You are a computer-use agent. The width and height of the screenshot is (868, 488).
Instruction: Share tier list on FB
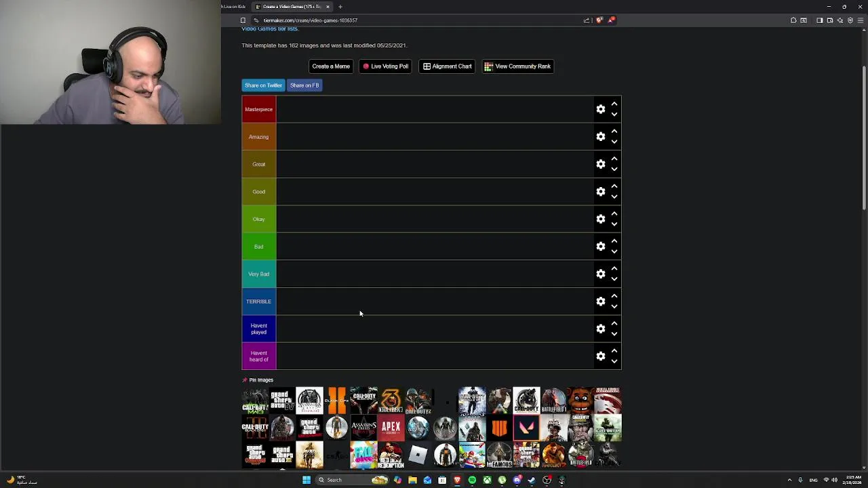(304, 85)
